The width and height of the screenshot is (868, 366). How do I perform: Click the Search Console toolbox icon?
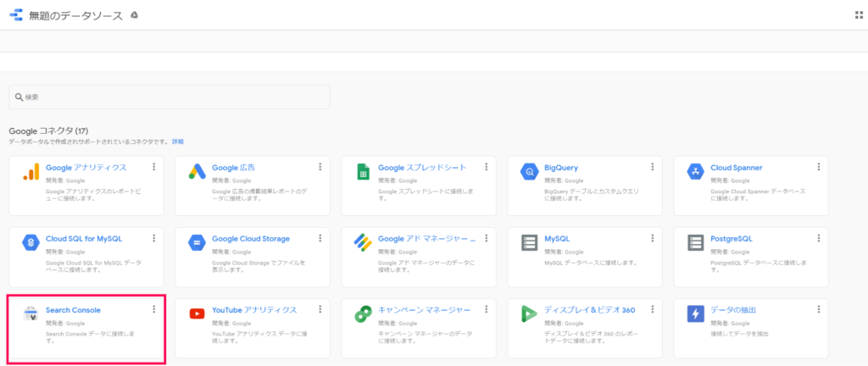coord(30,314)
